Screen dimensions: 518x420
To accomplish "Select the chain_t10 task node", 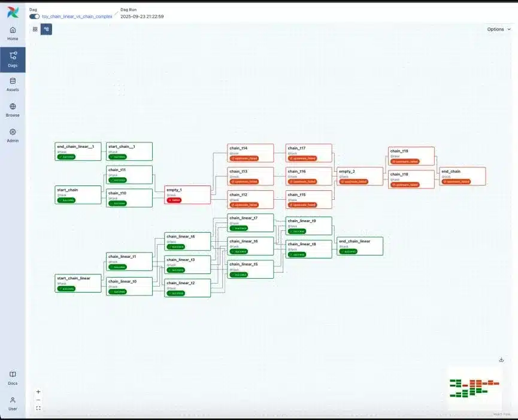I will click(129, 198).
